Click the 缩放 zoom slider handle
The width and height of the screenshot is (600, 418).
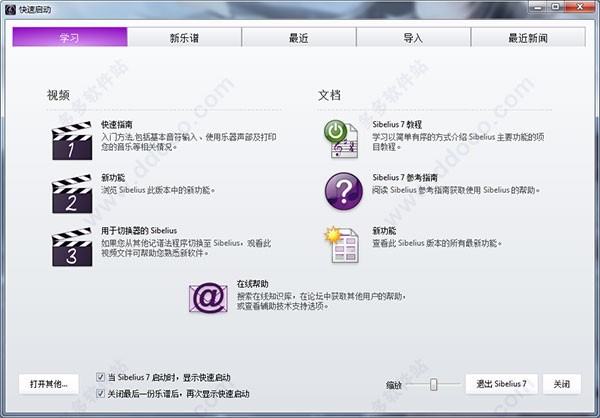point(433,384)
